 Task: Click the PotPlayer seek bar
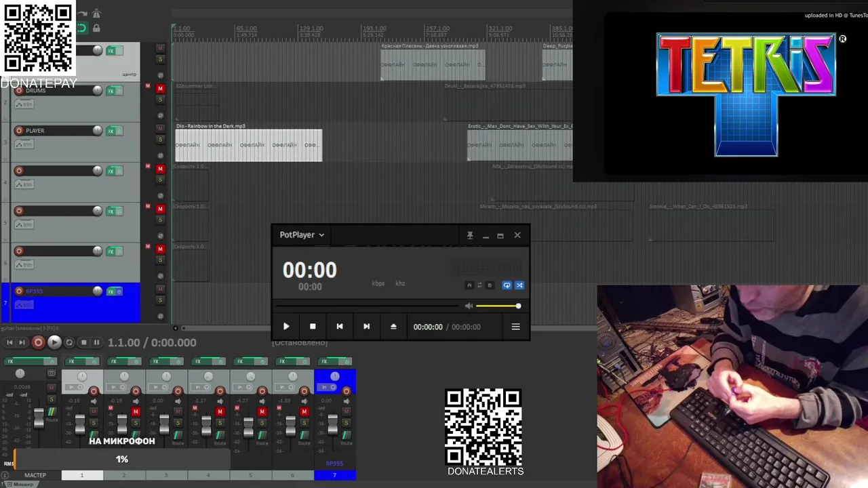point(366,306)
